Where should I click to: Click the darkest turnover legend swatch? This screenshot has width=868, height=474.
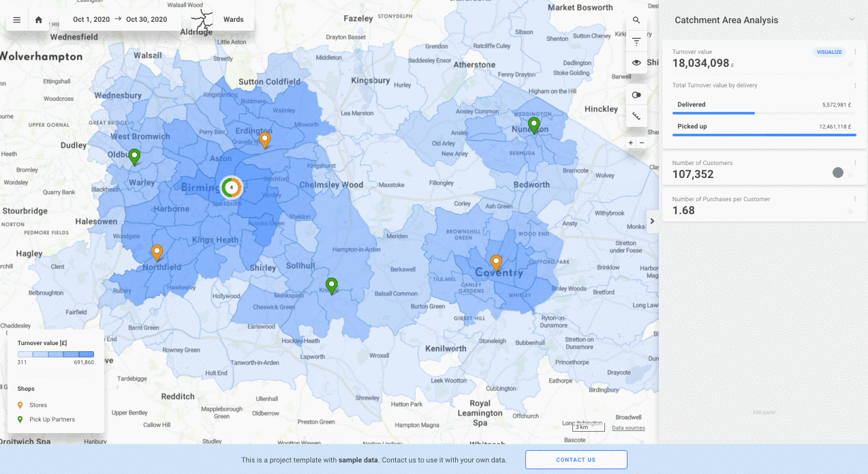(x=87, y=354)
